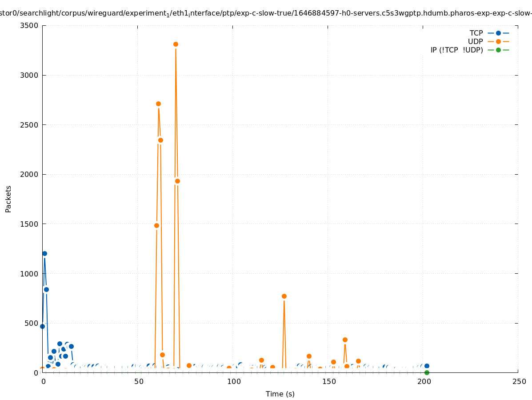Click the TCP peak point near 1200 packets

pyautogui.click(x=44, y=253)
